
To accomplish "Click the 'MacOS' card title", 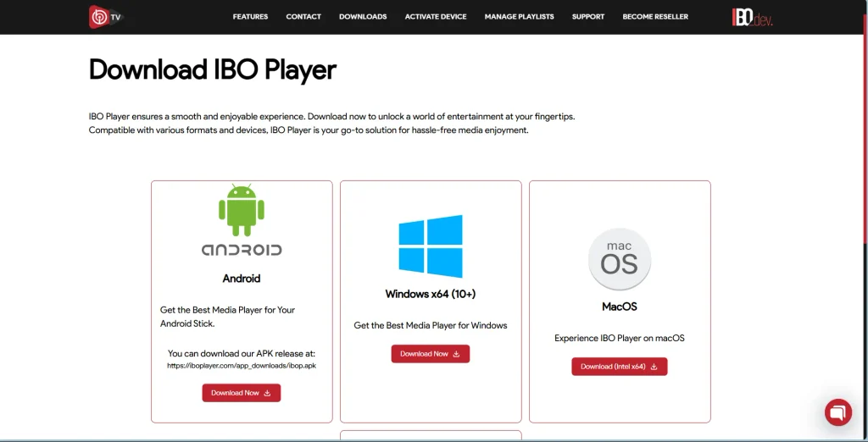I will point(620,307).
